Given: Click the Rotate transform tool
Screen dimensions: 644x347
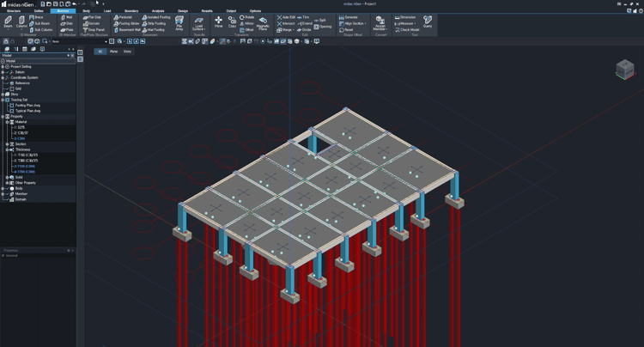Looking at the screenshot, I should pos(248,17).
